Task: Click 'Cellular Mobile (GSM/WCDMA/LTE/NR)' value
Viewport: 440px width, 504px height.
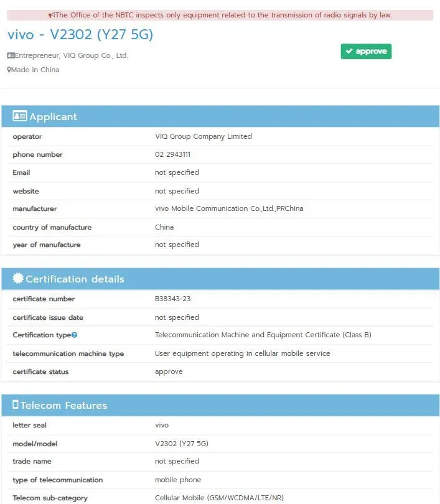Action: (x=219, y=498)
